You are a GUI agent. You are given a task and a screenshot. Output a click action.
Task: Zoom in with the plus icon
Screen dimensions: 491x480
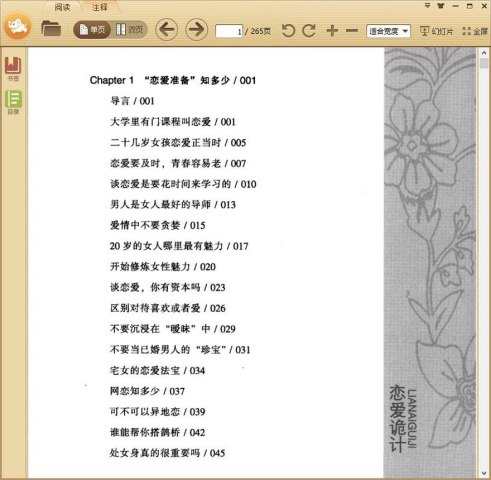pos(332,31)
